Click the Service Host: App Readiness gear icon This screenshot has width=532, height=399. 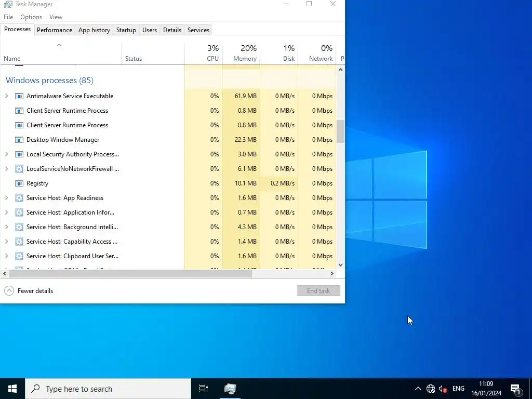pos(19,198)
